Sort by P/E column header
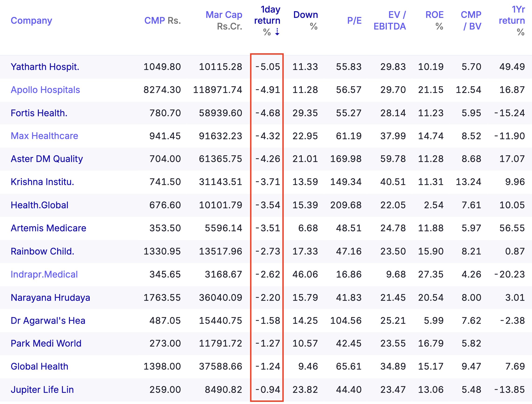 point(354,20)
